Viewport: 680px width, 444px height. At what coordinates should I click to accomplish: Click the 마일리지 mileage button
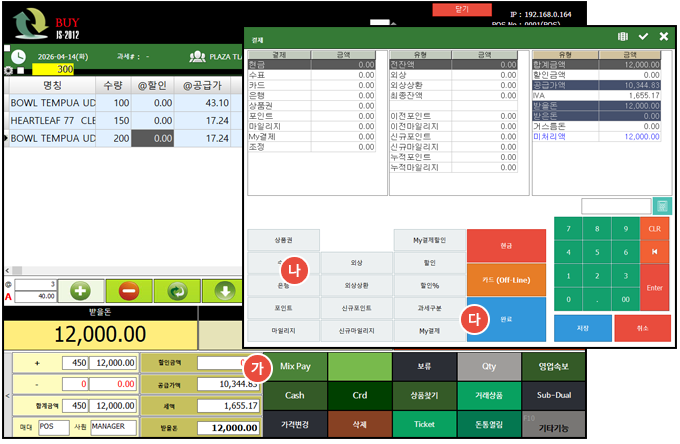coord(283,330)
